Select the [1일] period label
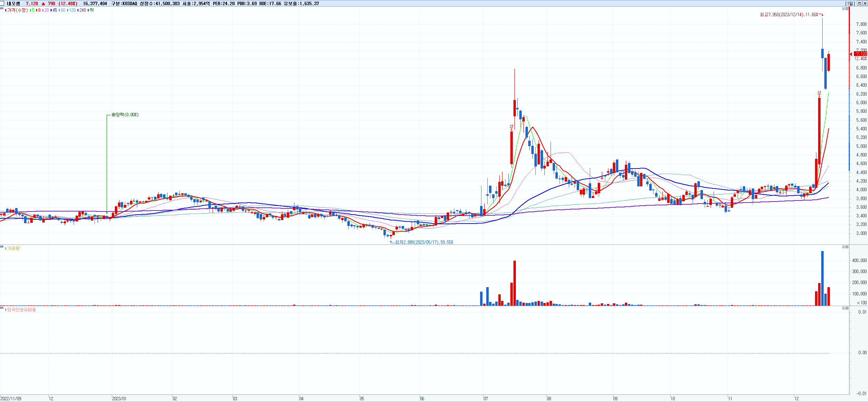This screenshot has height=402, width=868. 850,3
